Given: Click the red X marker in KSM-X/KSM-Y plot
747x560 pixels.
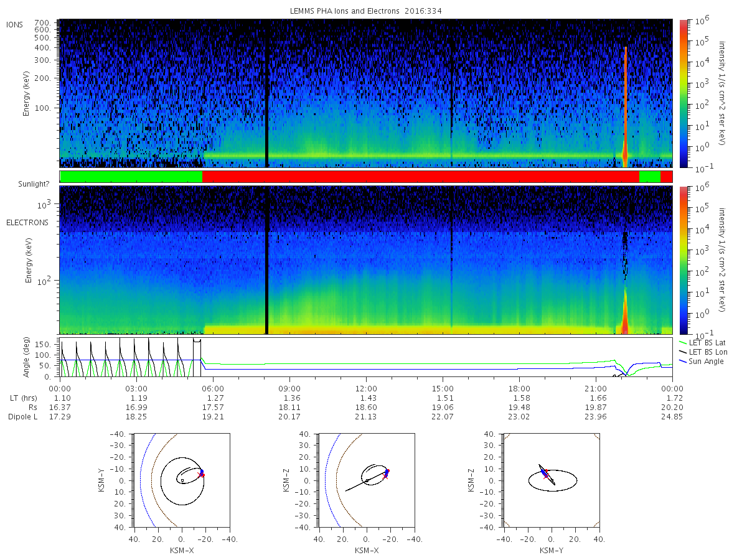Looking at the screenshot, I should (x=200, y=475).
